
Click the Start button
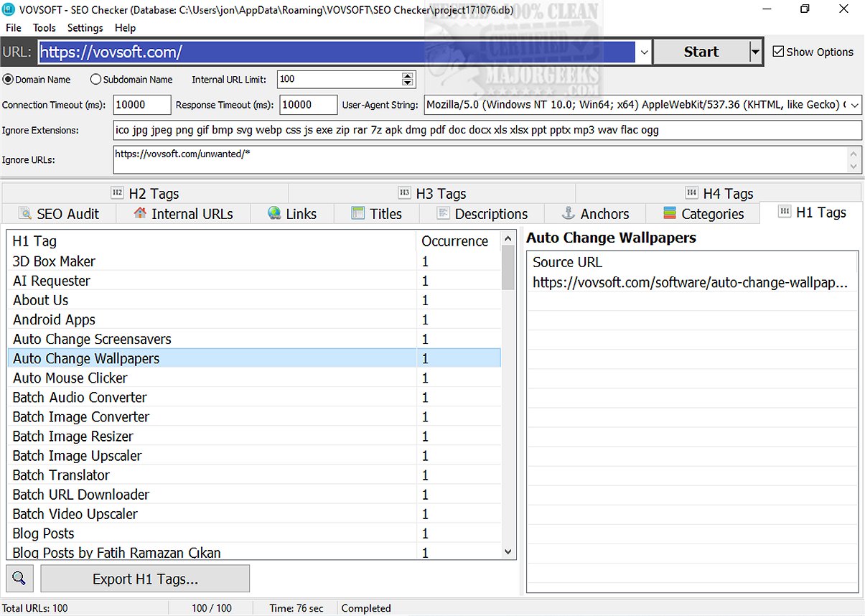pos(701,52)
